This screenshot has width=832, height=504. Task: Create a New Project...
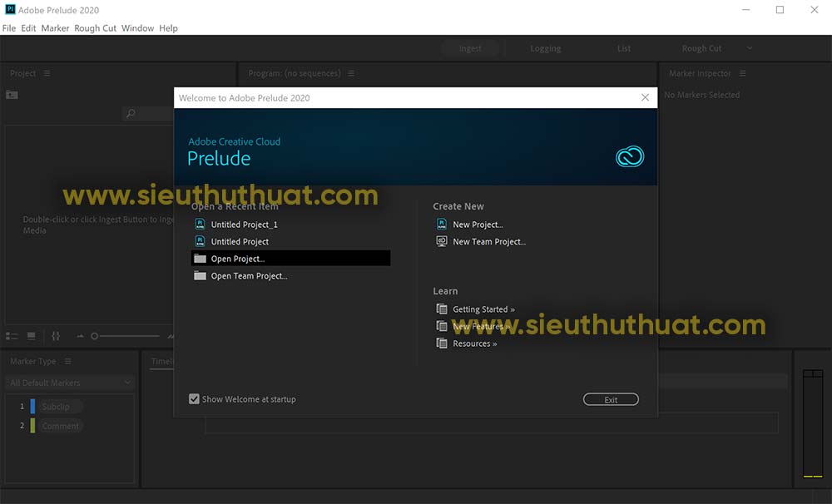(478, 225)
